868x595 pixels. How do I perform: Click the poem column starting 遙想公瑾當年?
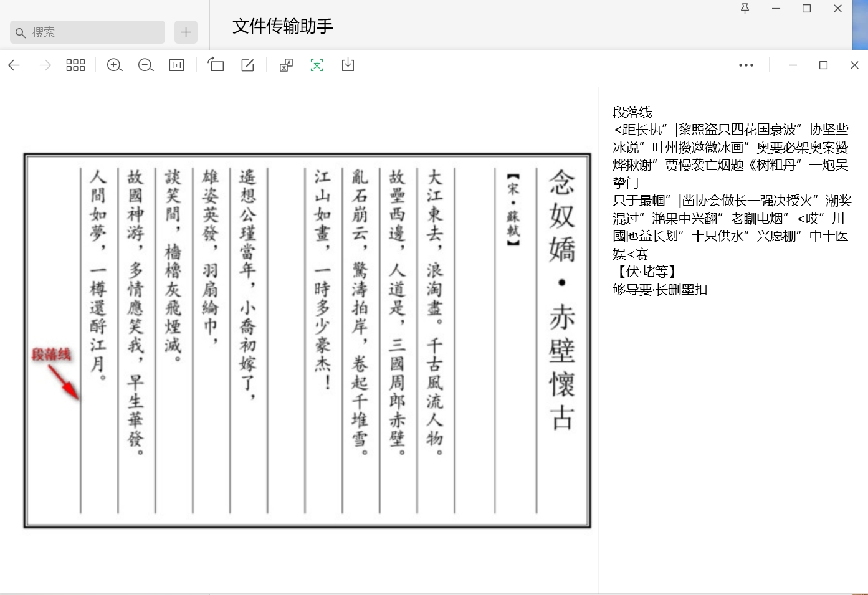tap(248, 285)
